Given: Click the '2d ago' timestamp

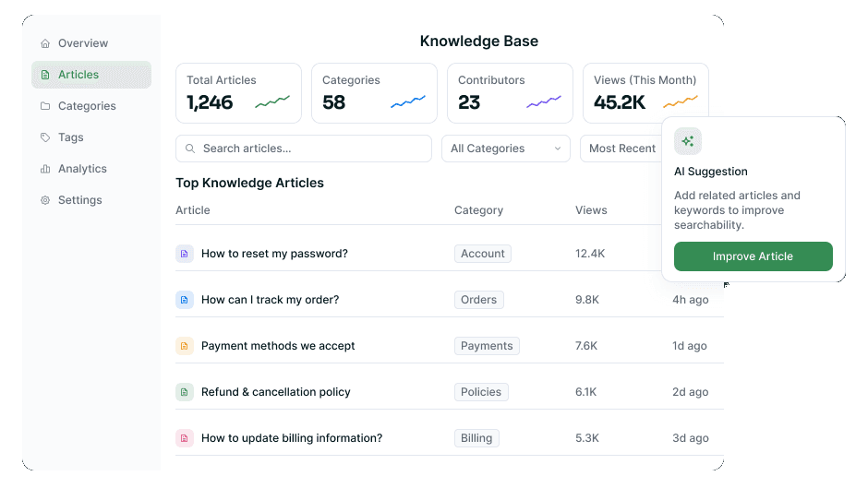Looking at the screenshot, I should pyautogui.click(x=691, y=391).
